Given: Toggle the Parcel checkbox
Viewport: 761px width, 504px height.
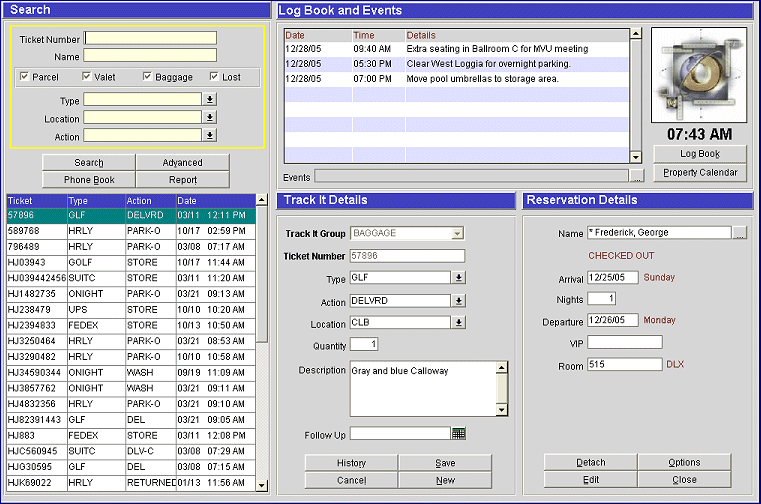Looking at the screenshot, I should pyautogui.click(x=25, y=77).
